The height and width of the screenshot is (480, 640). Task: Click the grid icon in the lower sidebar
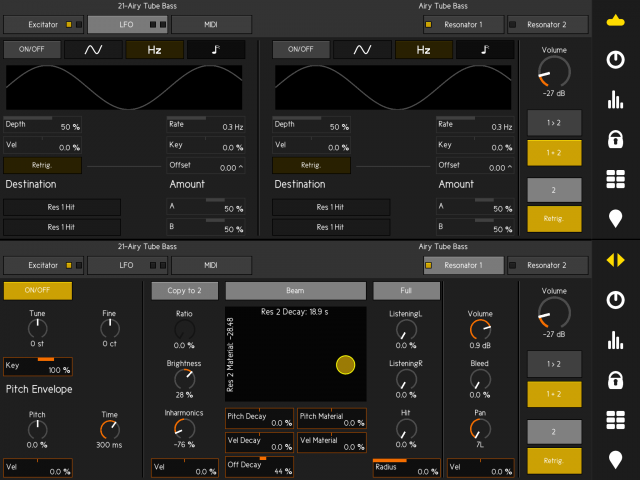(617, 418)
